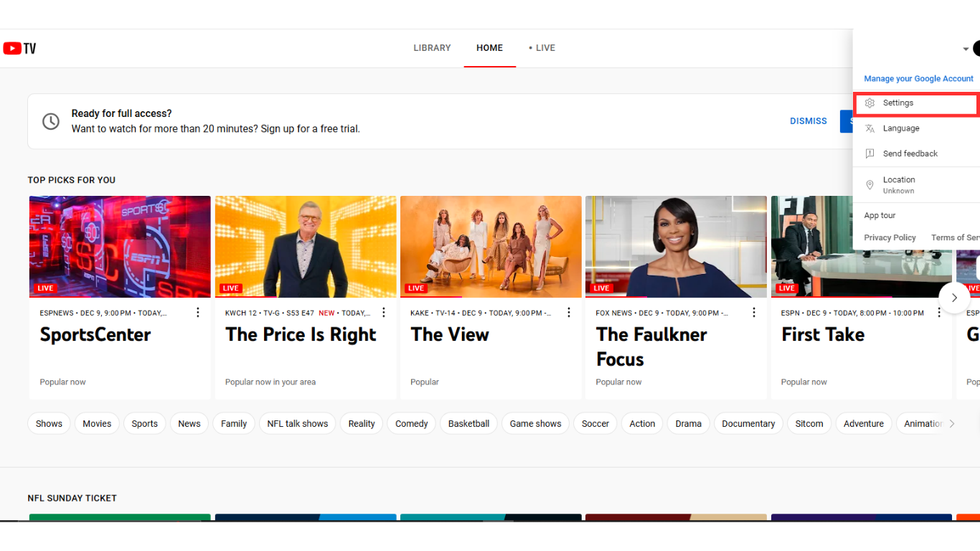Click The Price Is Right title

301,334
